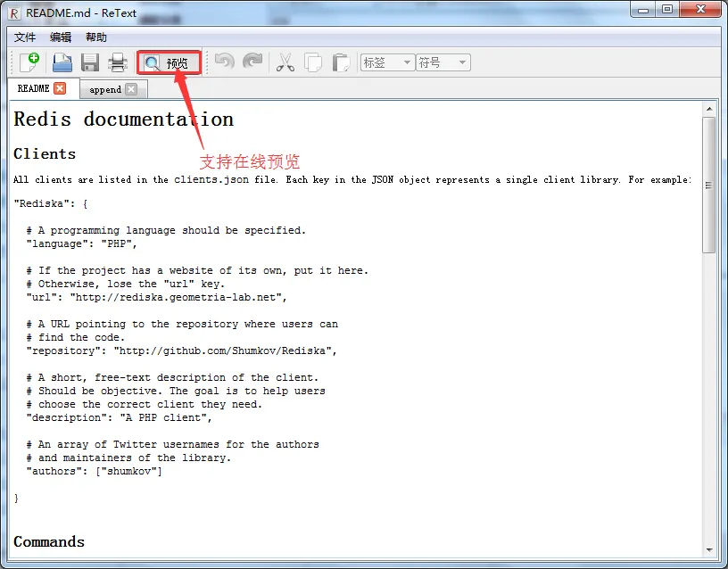
Task: Click the comment '# A programming language should be specified.'
Action: click(x=166, y=230)
